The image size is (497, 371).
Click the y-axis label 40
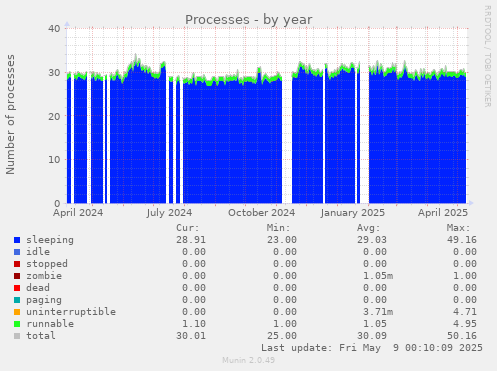pos(54,28)
